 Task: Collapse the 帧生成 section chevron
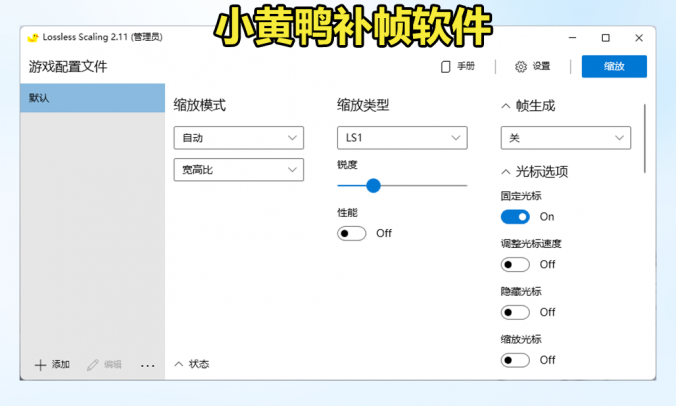pyautogui.click(x=506, y=106)
